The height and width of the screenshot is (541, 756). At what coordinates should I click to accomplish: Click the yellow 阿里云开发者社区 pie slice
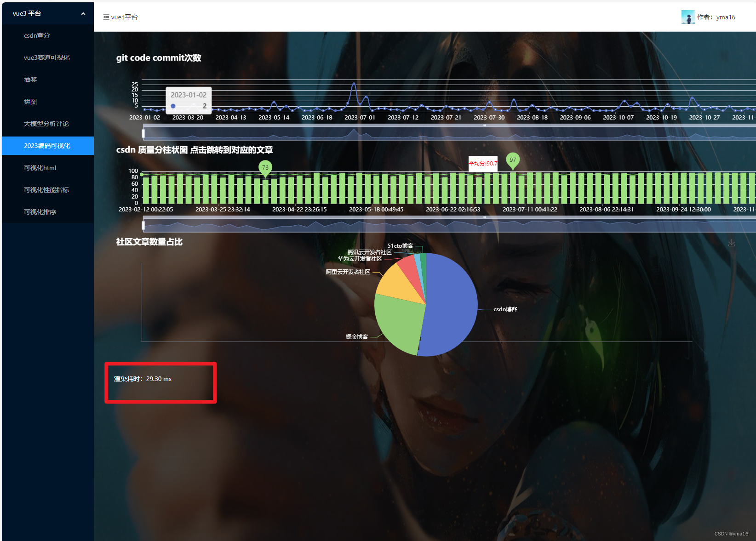click(x=396, y=285)
